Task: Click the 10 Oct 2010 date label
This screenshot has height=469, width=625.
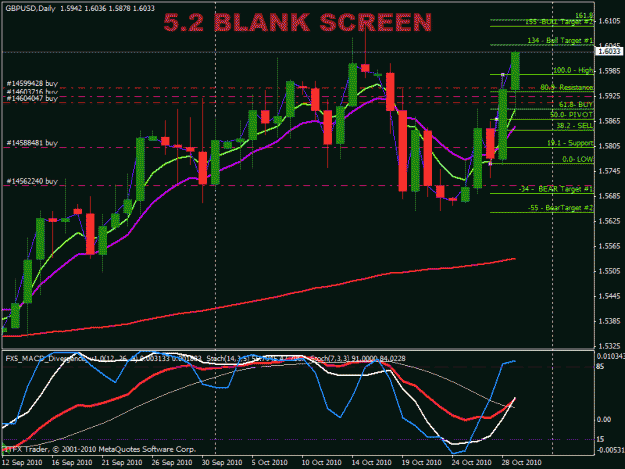Action: point(321,462)
